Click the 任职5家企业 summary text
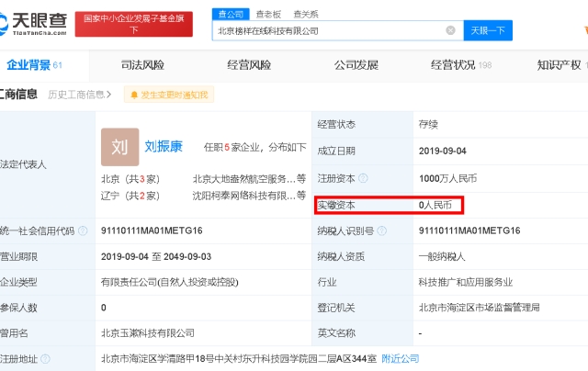The width and height of the screenshot is (588, 371). tap(255, 147)
